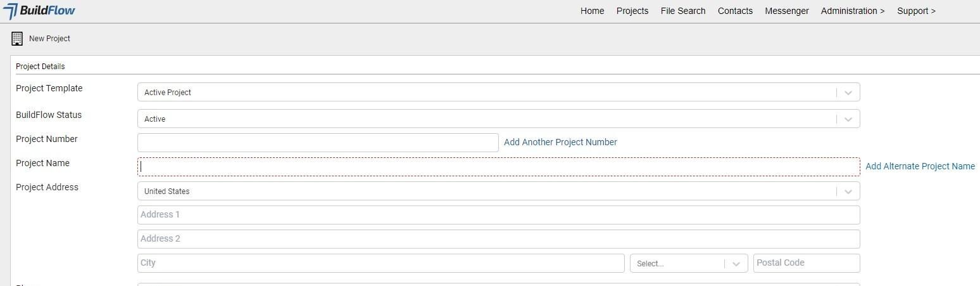Go to the Home menu
Screen dimensions: 980x286
pos(592,11)
